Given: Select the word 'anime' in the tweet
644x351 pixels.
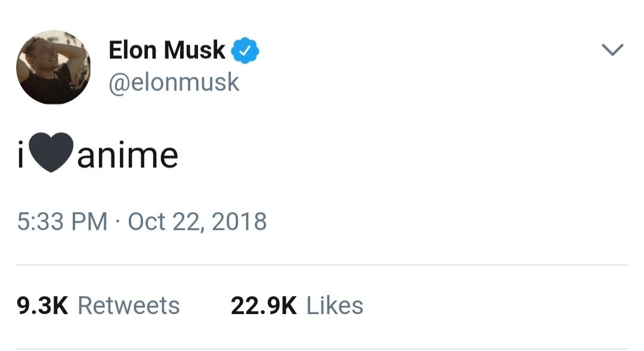Looking at the screenshot, I should (x=128, y=156).
